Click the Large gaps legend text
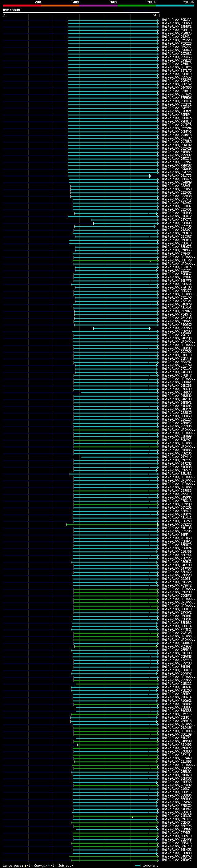 coord(38,865)
